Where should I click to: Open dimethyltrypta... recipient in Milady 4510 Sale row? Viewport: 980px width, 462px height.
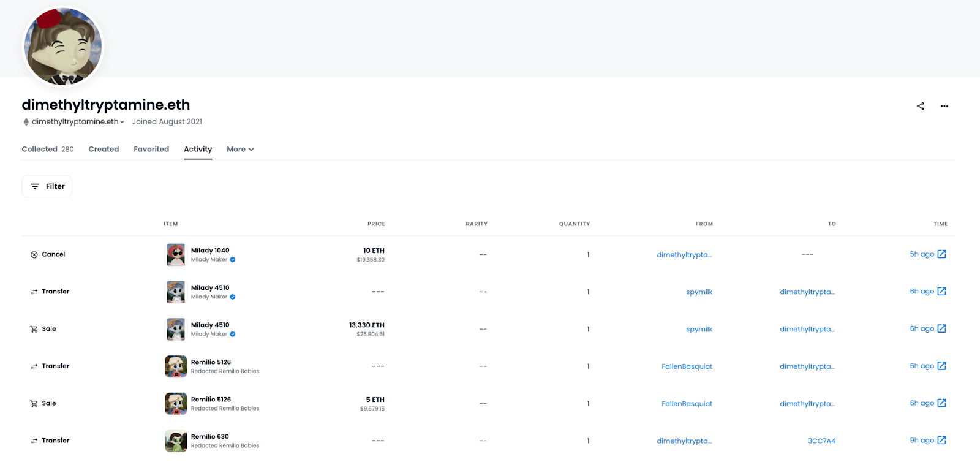tap(807, 330)
